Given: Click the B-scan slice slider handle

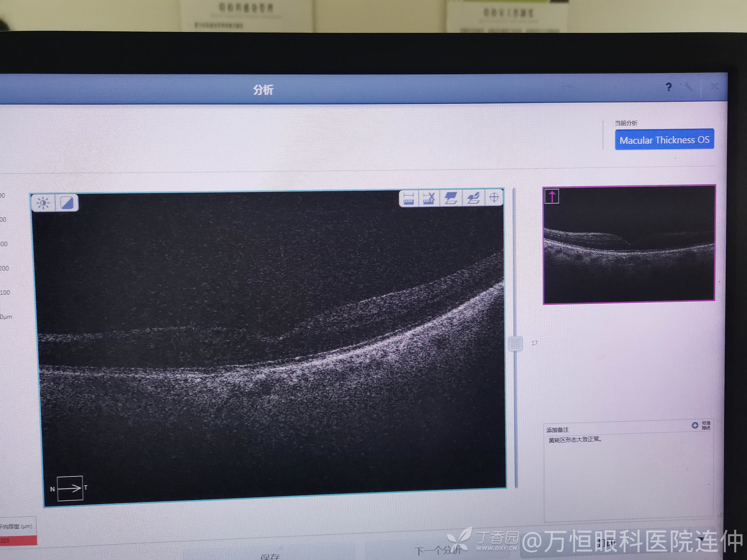Looking at the screenshot, I should 515,344.
